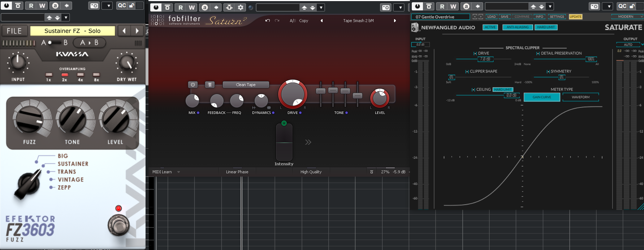Toggle the ACTIVE button in Saturate
The width and height of the screenshot is (644, 250).
490,27
